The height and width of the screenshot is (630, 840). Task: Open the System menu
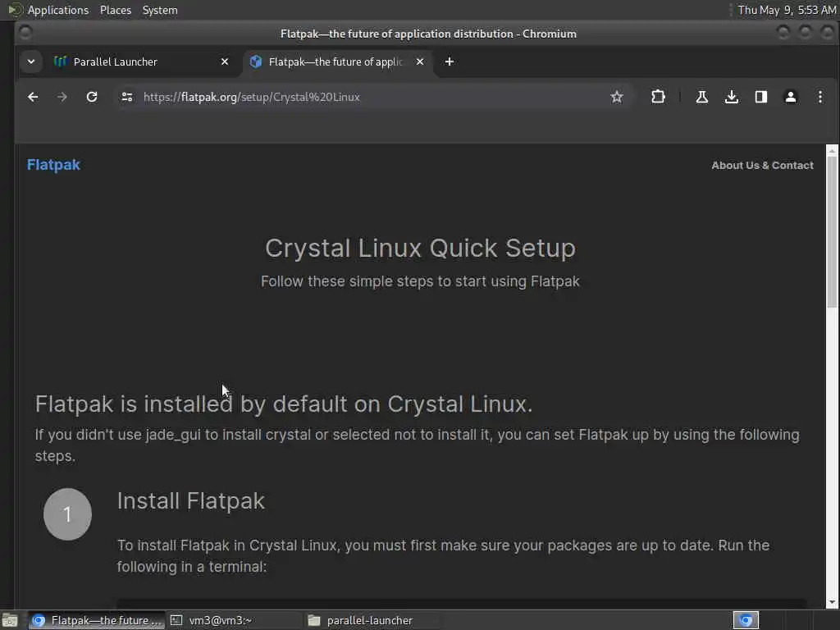pos(160,10)
